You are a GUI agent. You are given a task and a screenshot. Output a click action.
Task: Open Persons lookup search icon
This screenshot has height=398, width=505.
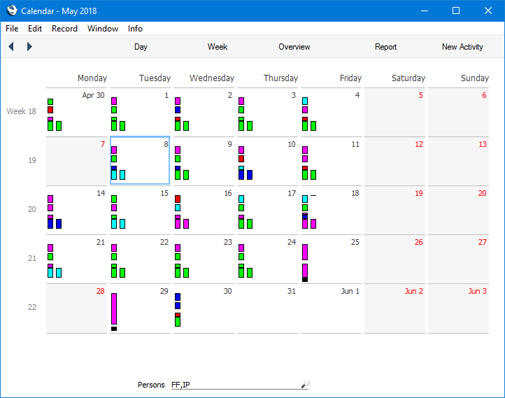point(305,384)
